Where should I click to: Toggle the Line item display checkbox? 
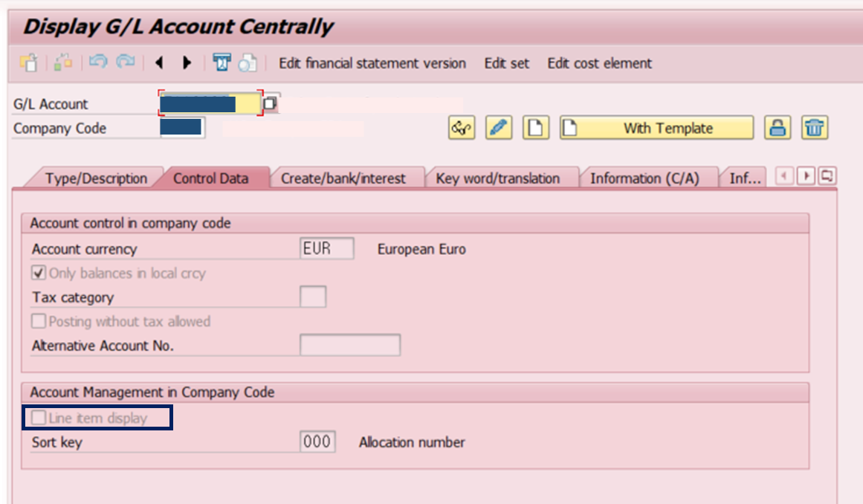39,418
